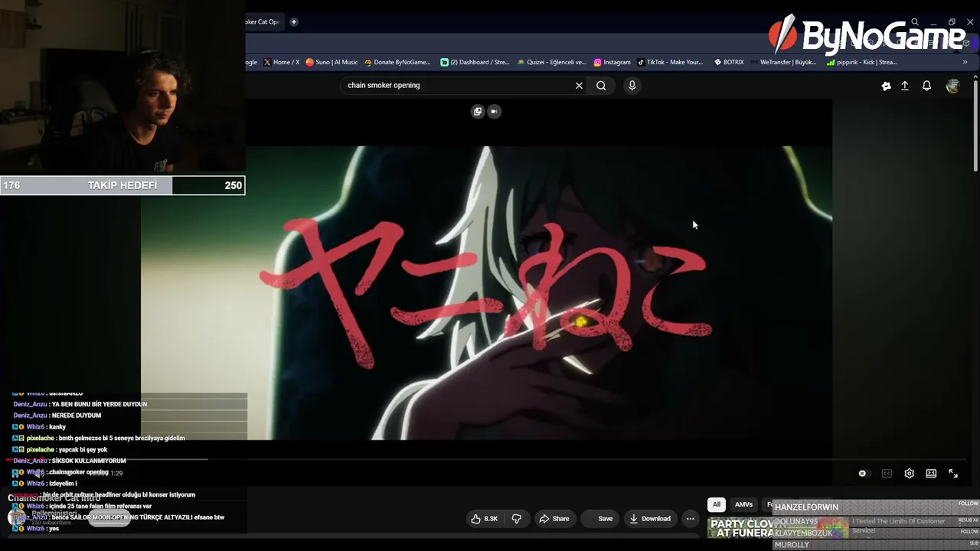The height and width of the screenshot is (551, 980).
Task: Start voice search with the microphone icon
Action: pyautogui.click(x=632, y=86)
